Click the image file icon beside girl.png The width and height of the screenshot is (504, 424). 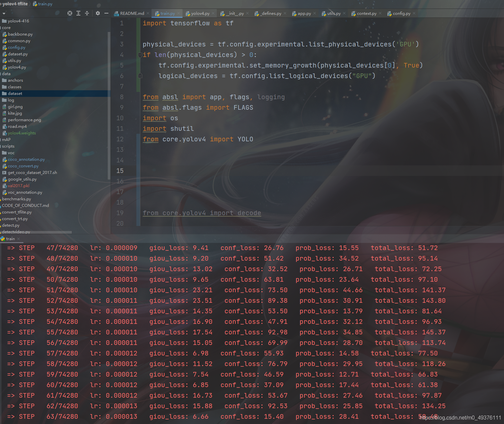[4, 106]
